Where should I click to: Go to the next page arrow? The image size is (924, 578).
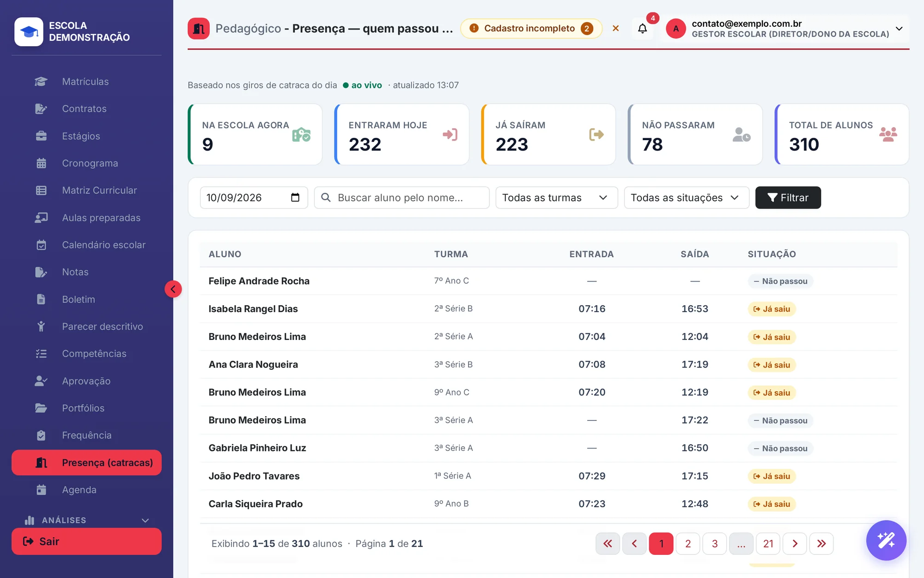pyautogui.click(x=795, y=544)
